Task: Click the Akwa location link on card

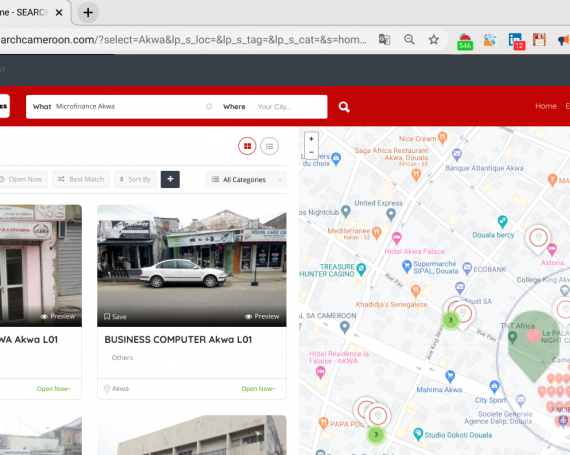Action: [120, 388]
